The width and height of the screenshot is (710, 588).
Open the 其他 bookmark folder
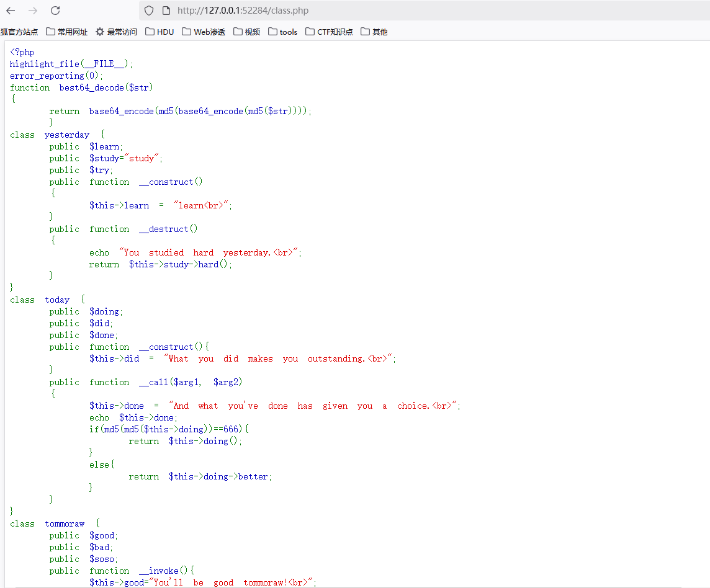coord(374,32)
